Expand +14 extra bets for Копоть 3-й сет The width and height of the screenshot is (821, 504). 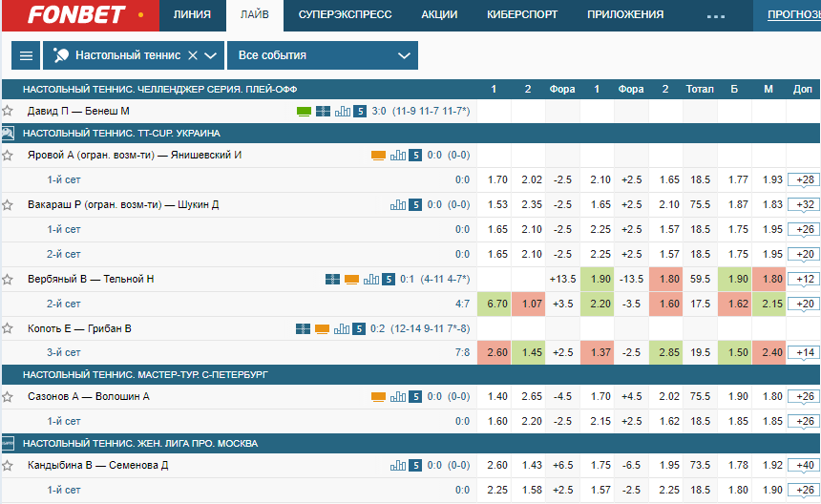(x=805, y=353)
